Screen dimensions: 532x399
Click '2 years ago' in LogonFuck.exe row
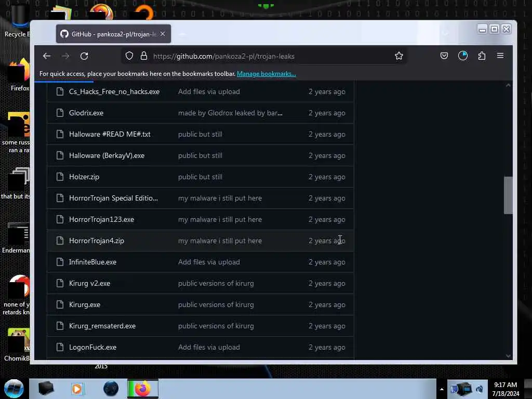(x=327, y=348)
